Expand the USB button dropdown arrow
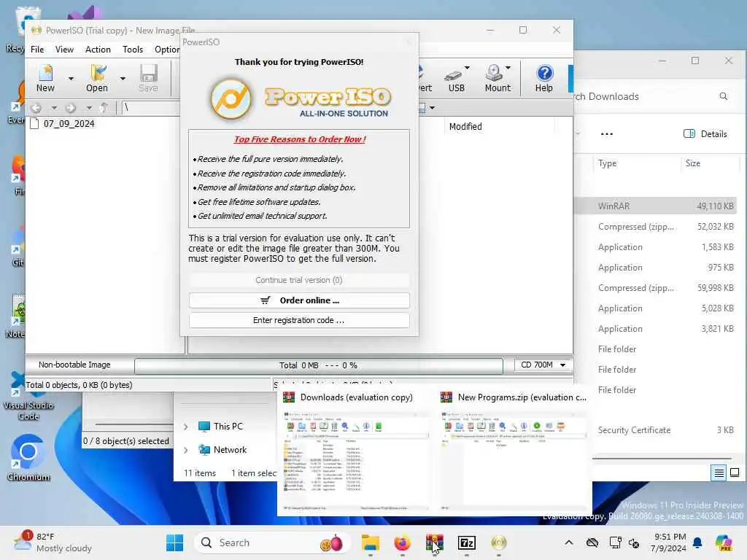 [x=468, y=68]
